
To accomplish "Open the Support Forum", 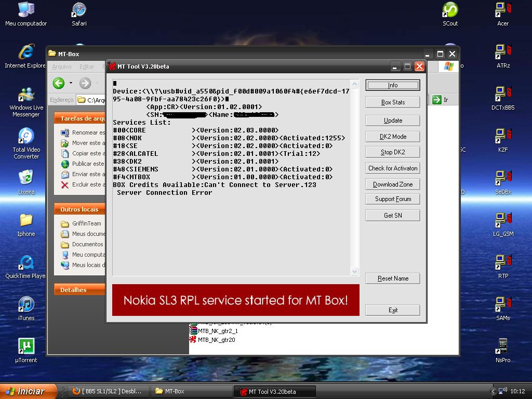I will 393,199.
